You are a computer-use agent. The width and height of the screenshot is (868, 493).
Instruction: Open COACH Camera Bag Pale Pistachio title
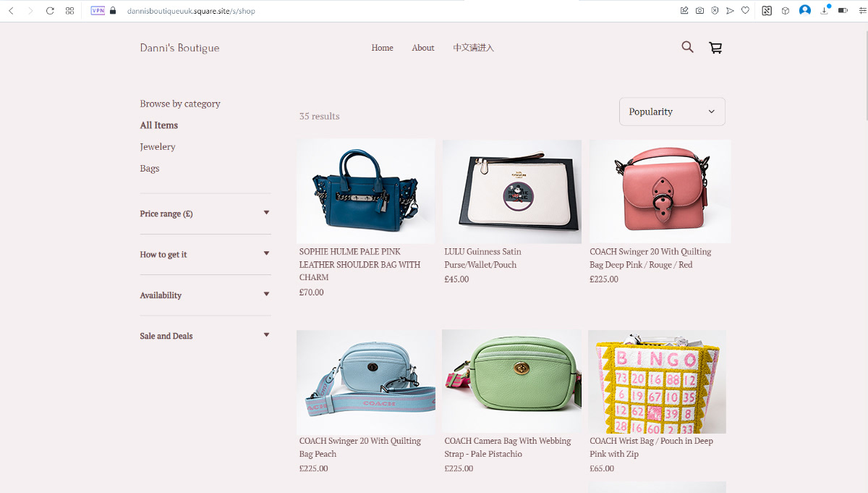[x=508, y=447]
